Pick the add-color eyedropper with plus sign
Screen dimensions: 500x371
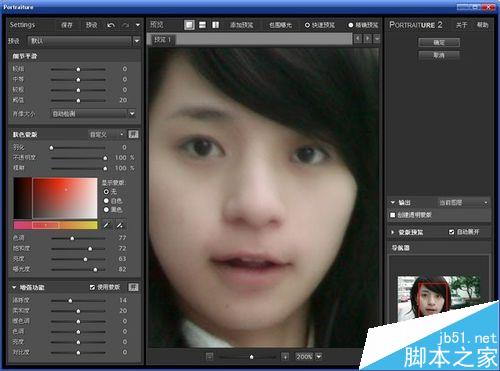pos(120,225)
